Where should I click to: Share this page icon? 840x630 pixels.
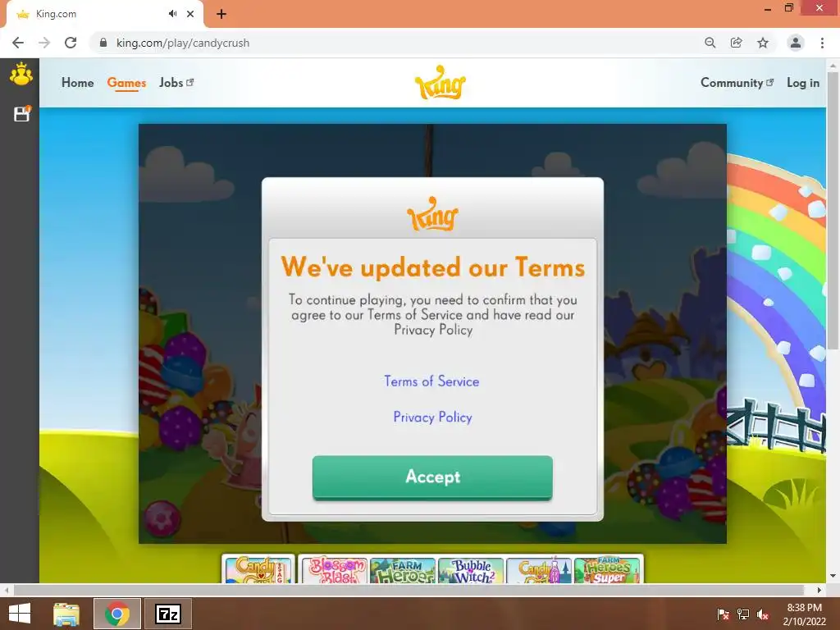[736, 43]
